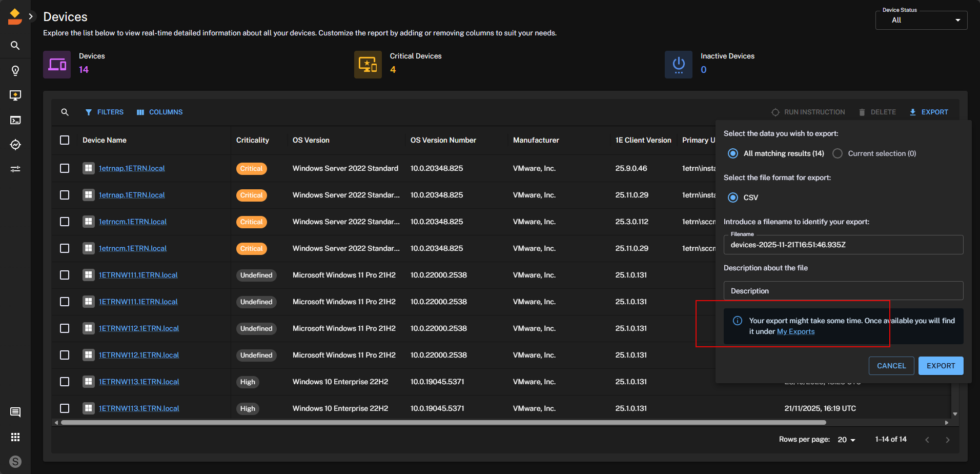Select the All matching results radio option

[733, 153]
